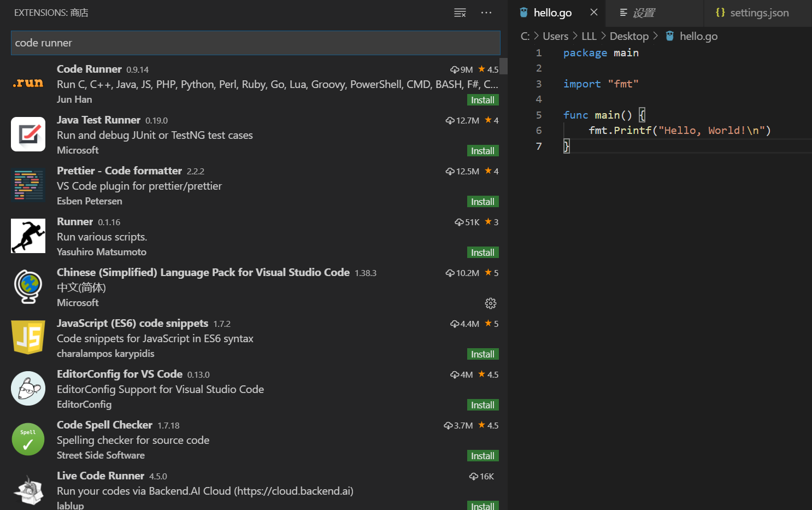Open the extensions More Actions ellipsis menu
The height and width of the screenshot is (510, 812).
486,13
